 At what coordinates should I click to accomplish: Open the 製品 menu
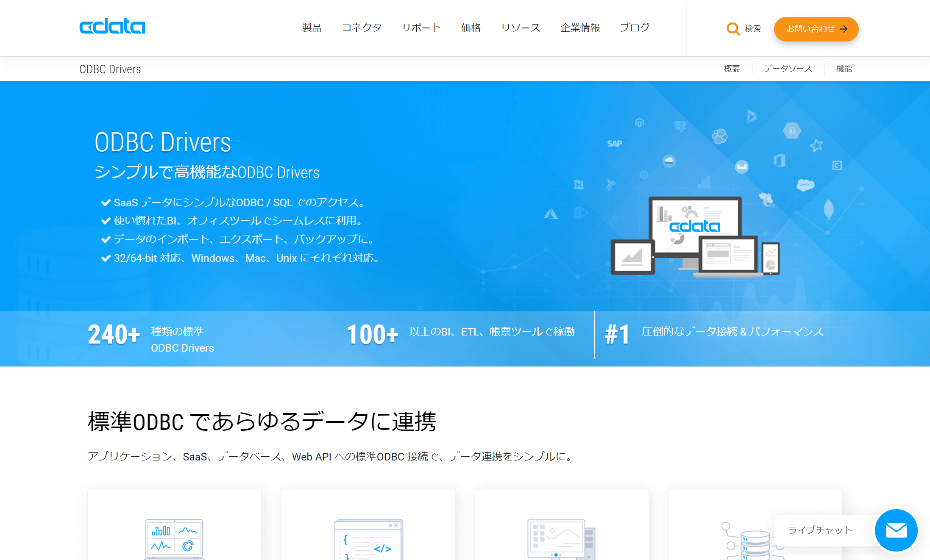click(x=312, y=28)
